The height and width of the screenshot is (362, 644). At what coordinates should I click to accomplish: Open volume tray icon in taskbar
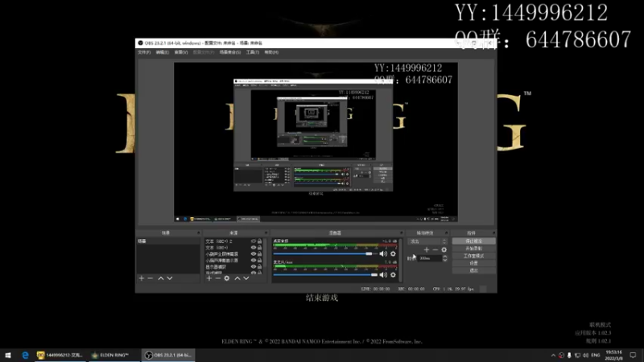pyautogui.click(x=586, y=355)
